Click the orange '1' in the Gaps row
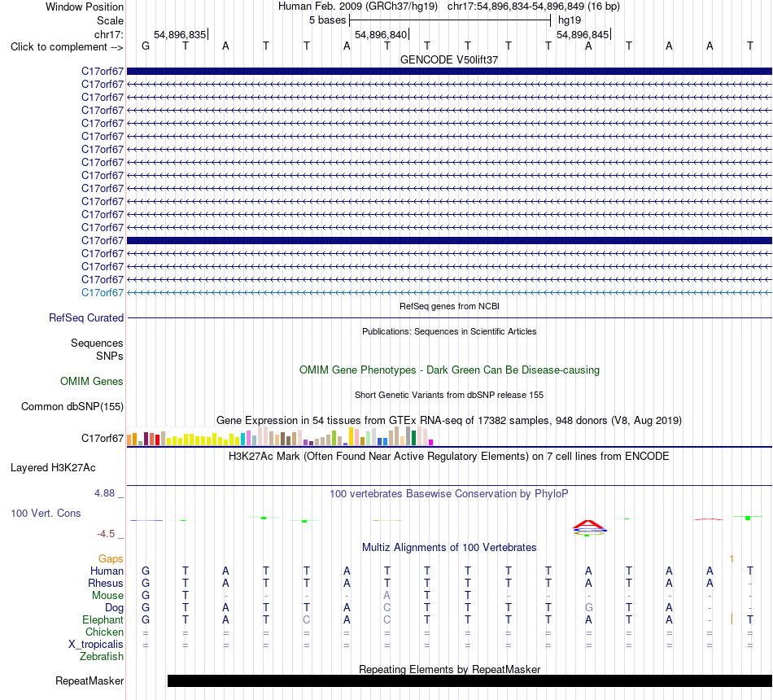 pos(732,558)
